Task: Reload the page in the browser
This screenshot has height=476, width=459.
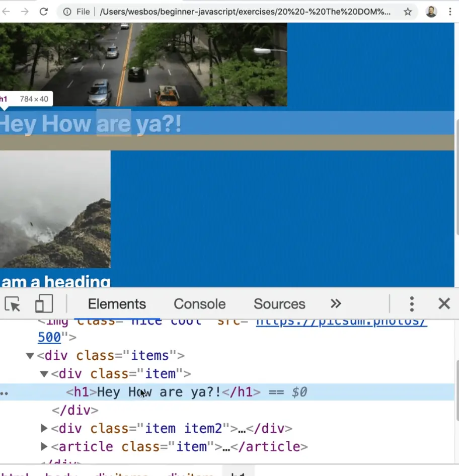Action: pyautogui.click(x=44, y=12)
